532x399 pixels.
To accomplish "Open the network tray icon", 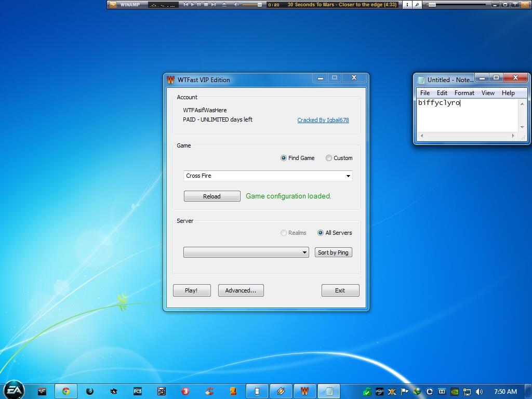I will click(467, 392).
